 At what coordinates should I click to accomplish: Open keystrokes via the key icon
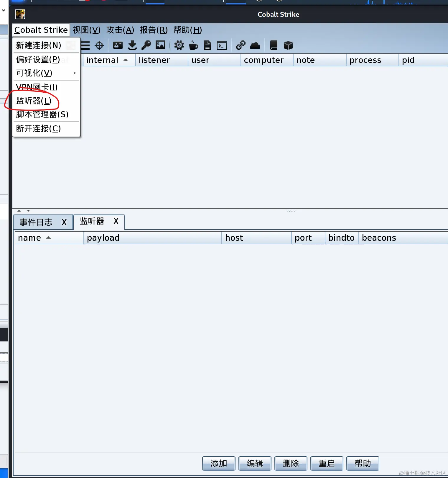click(146, 45)
